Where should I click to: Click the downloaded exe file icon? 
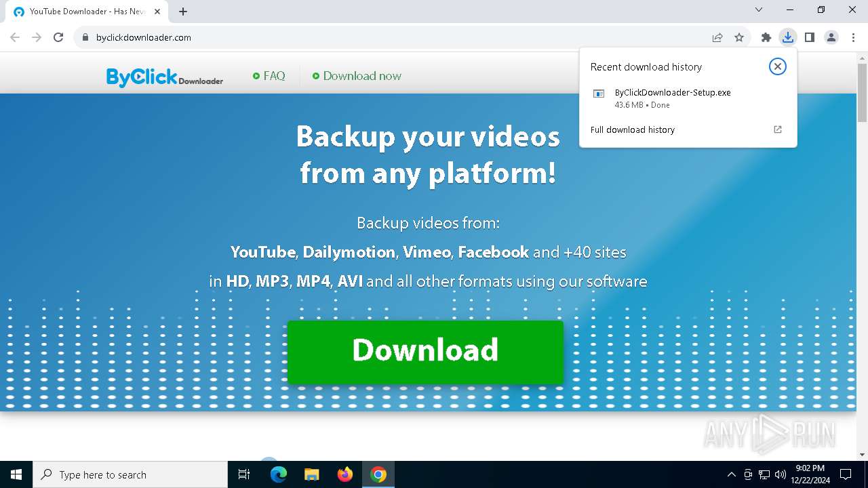point(599,94)
